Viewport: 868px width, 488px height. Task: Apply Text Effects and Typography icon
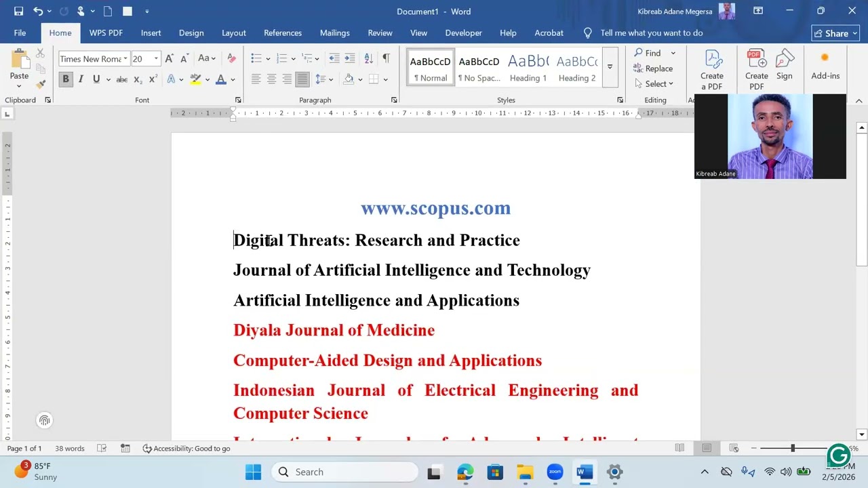pyautogui.click(x=171, y=79)
